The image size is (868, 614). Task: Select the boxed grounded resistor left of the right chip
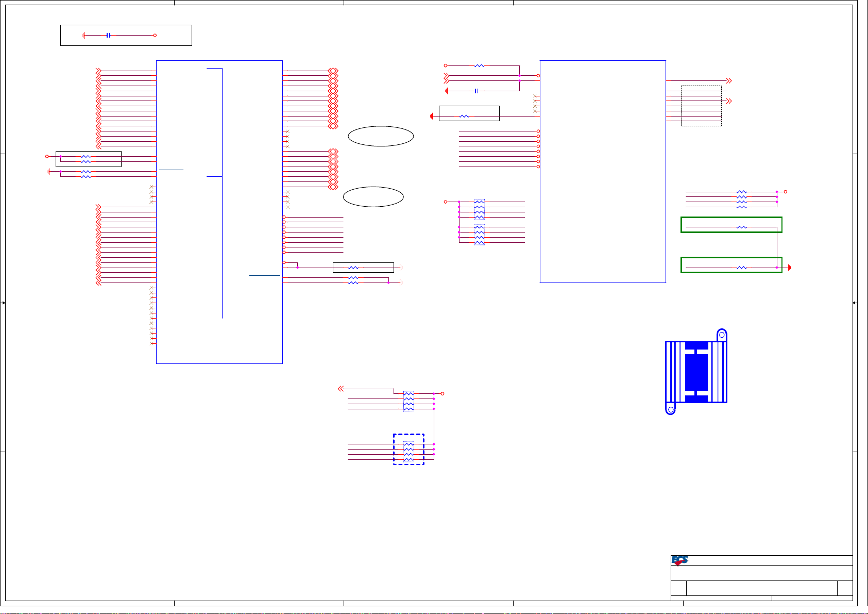469,113
